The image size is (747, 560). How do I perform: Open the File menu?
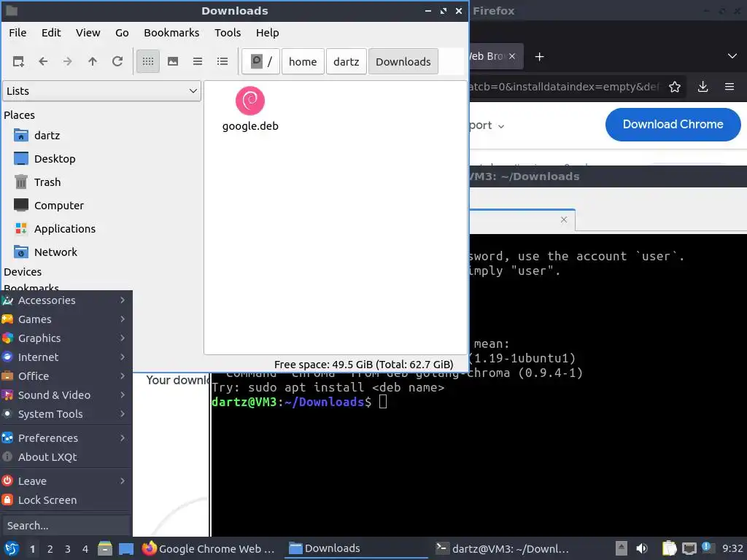tap(18, 33)
